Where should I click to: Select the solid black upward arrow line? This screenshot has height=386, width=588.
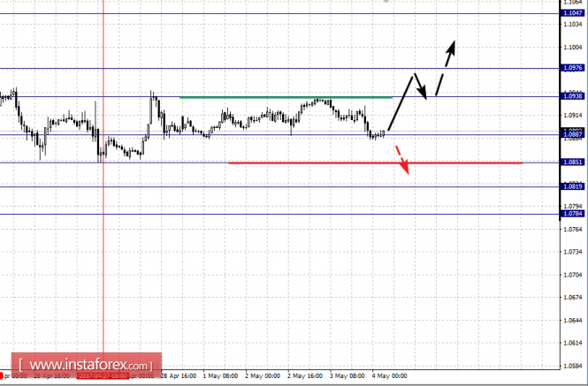click(401, 103)
